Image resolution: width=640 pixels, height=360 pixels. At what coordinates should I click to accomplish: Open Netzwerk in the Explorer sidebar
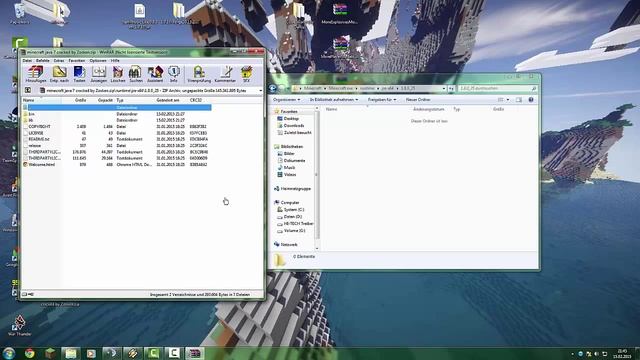(x=289, y=244)
